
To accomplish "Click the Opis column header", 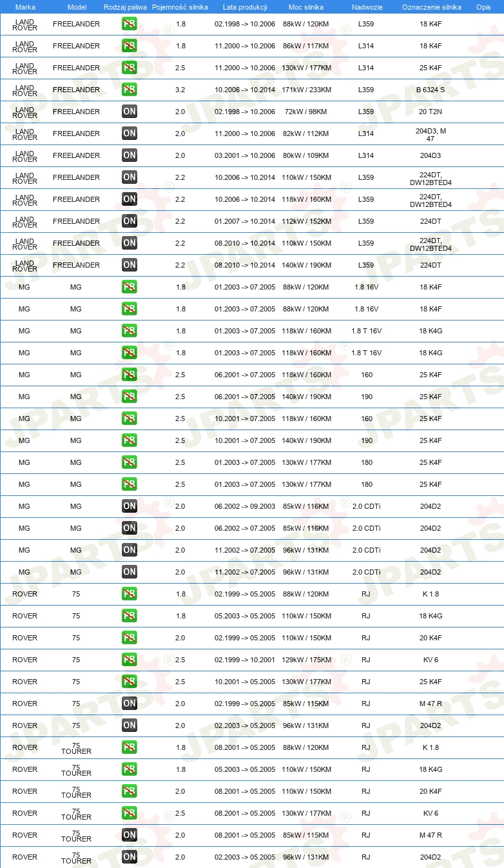I will click(x=483, y=7).
